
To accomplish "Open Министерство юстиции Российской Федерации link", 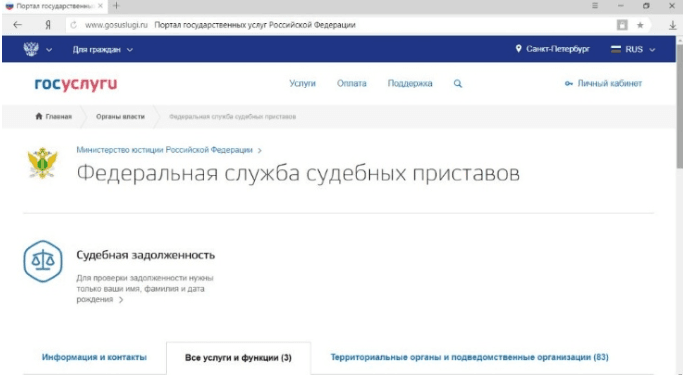I will 164,150.
